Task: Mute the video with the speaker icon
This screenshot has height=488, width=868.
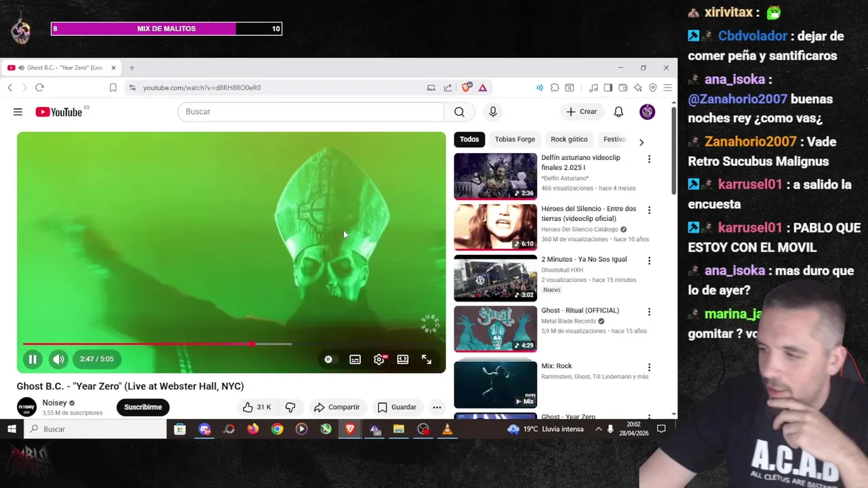Action: tap(58, 359)
